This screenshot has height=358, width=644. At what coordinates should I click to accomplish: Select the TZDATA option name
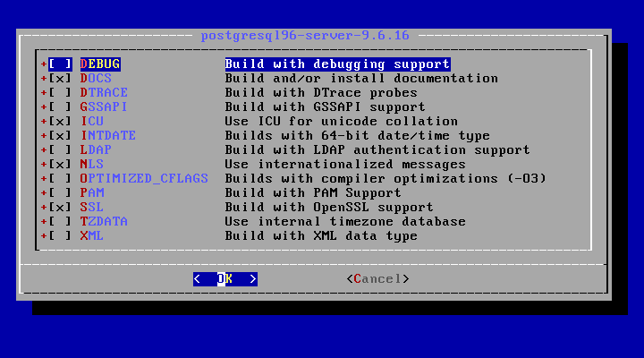coord(104,222)
